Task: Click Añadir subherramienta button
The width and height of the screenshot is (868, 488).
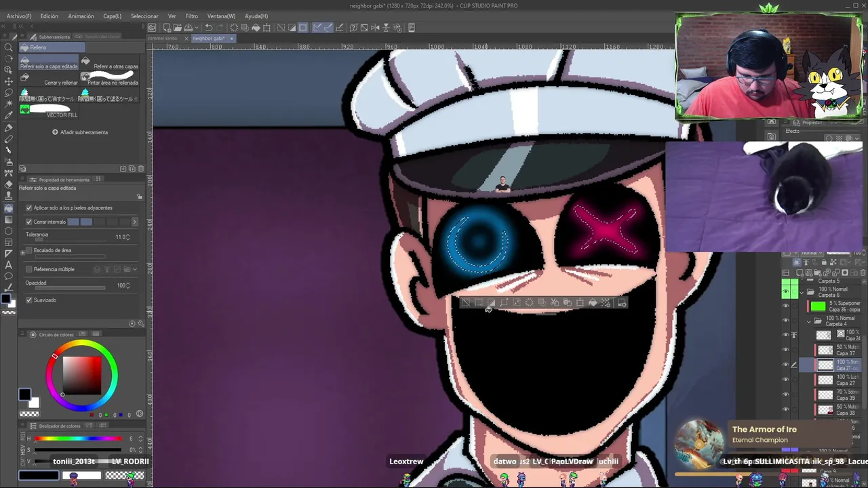Action: (80, 132)
